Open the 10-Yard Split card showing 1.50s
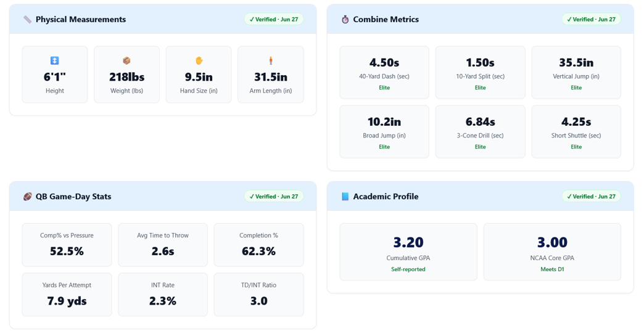Screen dimensions: 644x336 (480, 73)
